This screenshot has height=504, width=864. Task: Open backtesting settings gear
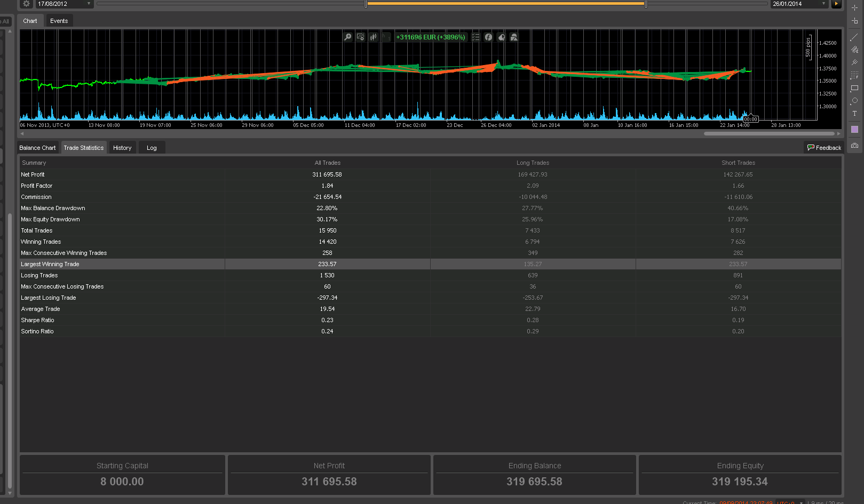(26, 4)
